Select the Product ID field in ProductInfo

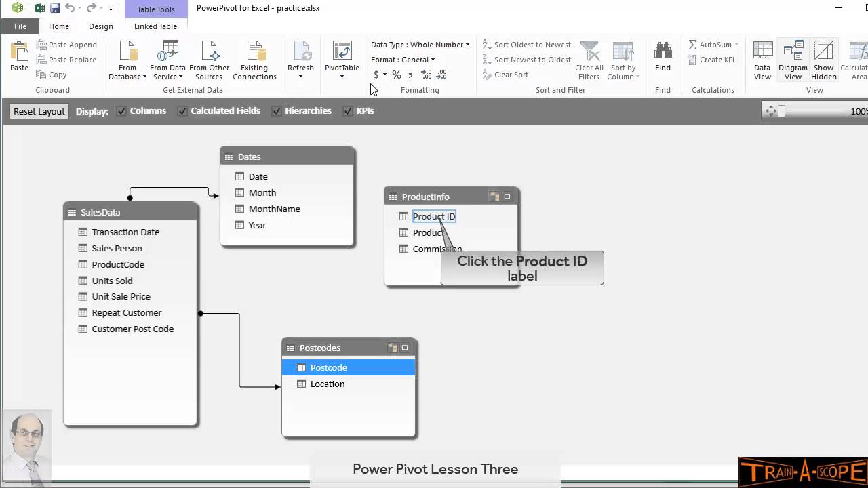tap(434, 216)
